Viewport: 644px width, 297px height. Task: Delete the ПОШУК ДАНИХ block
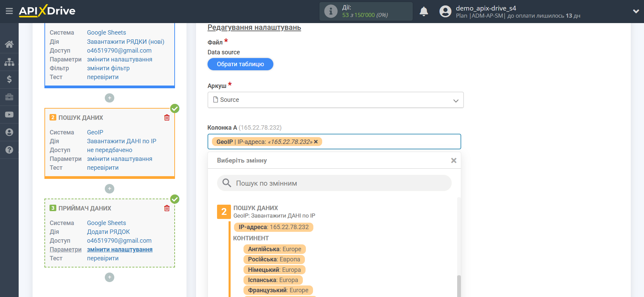pos(167,117)
